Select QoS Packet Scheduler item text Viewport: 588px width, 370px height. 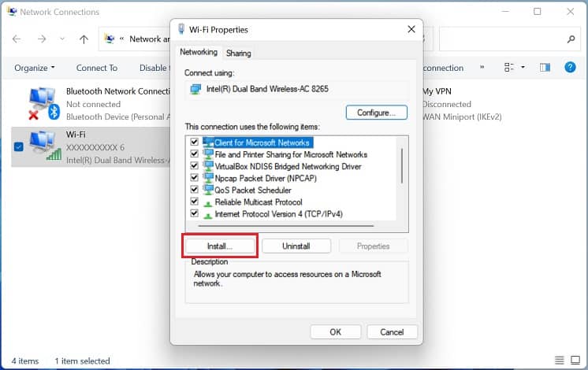click(x=253, y=191)
